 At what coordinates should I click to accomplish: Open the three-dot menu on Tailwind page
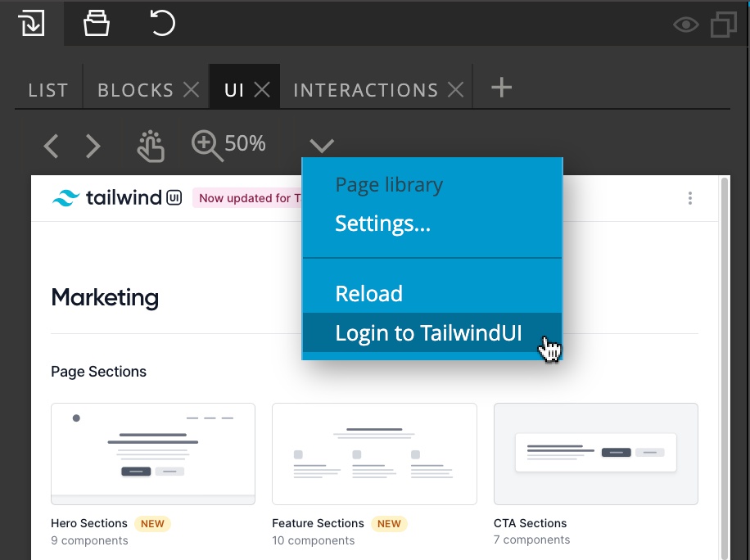[689, 198]
